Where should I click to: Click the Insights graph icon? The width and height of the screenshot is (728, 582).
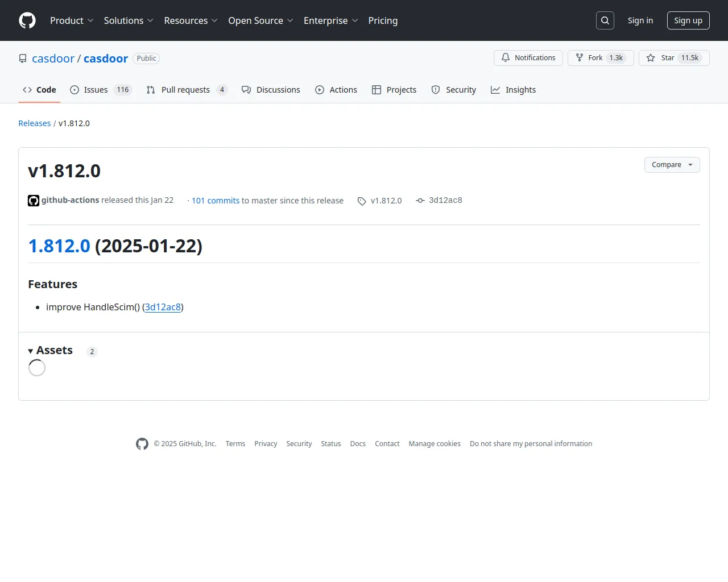click(x=495, y=90)
